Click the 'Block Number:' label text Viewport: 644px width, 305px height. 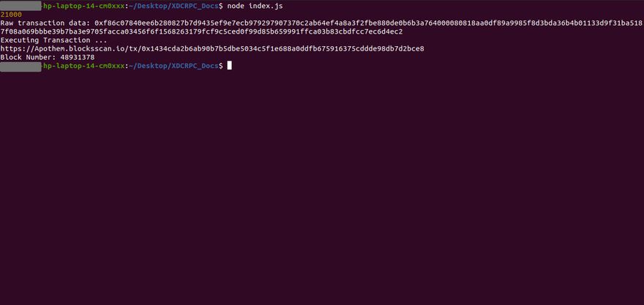tap(29, 58)
